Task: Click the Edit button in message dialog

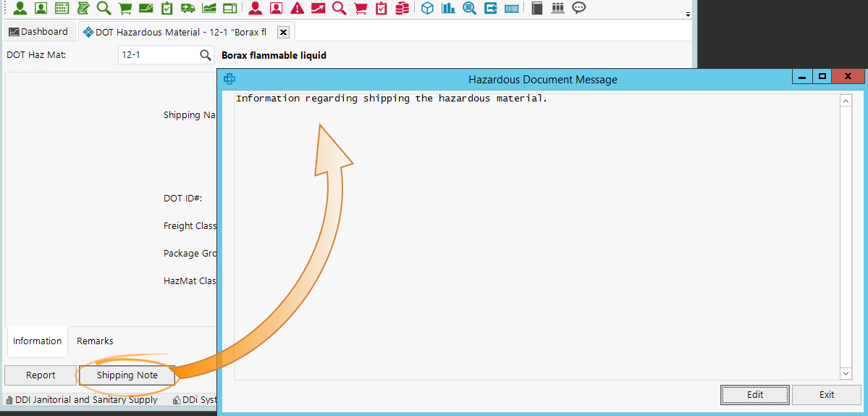Action: 755,395
